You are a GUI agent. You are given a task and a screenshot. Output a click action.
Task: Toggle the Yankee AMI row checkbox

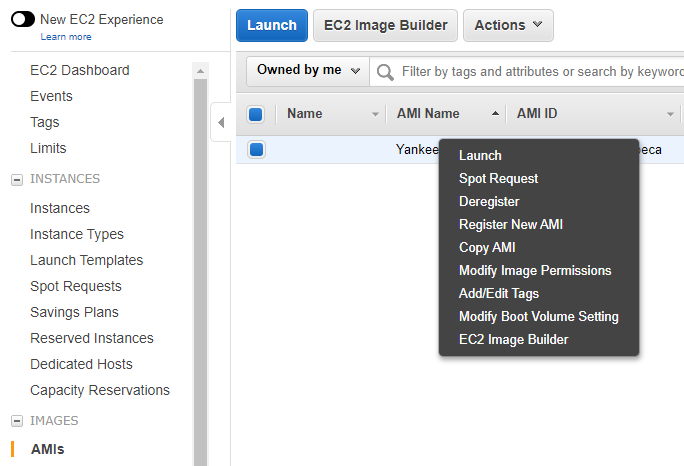click(x=256, y=150)
